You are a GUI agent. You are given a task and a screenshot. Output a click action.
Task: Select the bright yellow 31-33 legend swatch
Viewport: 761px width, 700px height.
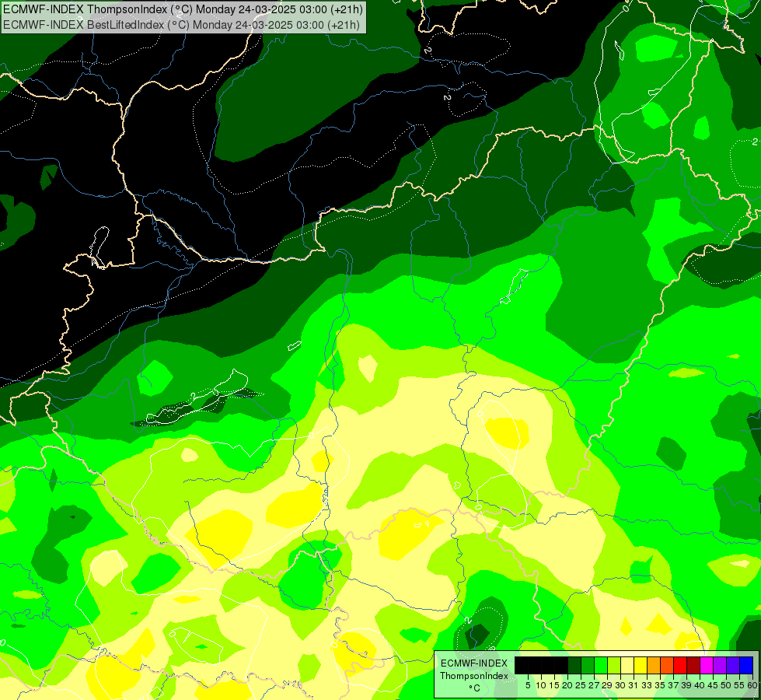pos(641,665)
